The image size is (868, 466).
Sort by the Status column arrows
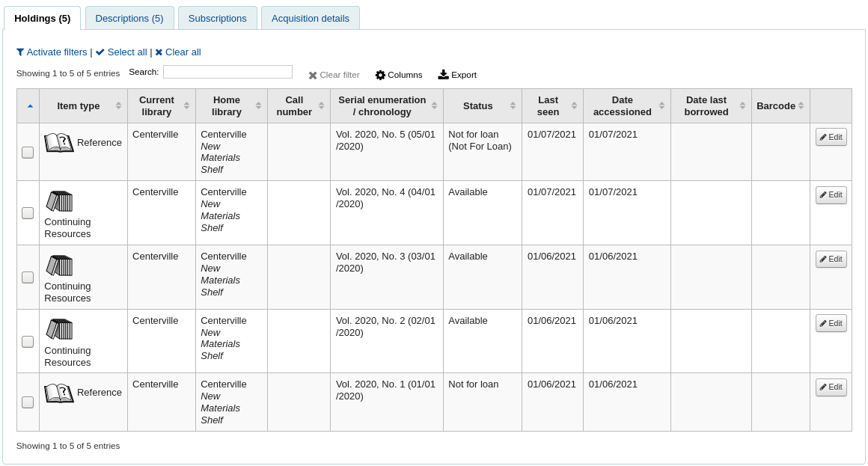coord(515,105)
